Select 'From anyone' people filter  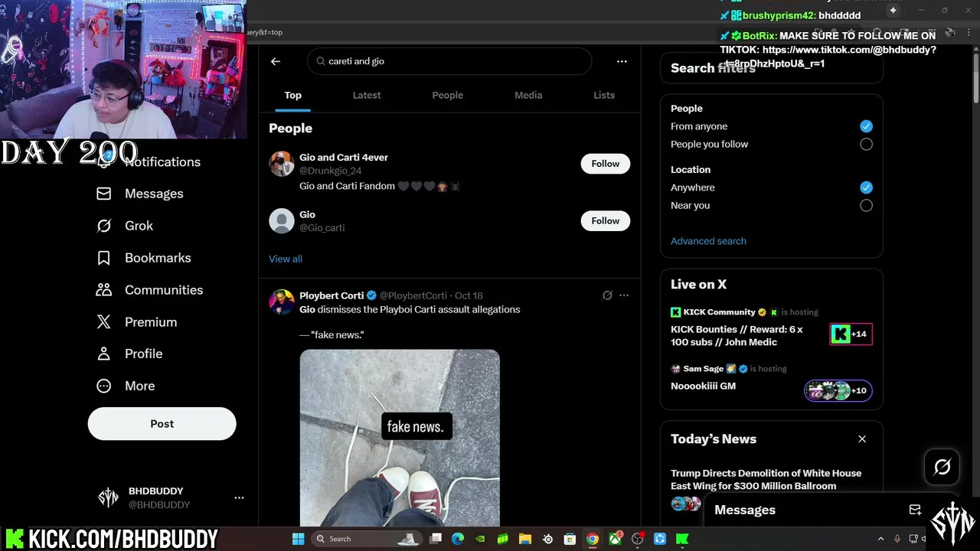[866, 126]
